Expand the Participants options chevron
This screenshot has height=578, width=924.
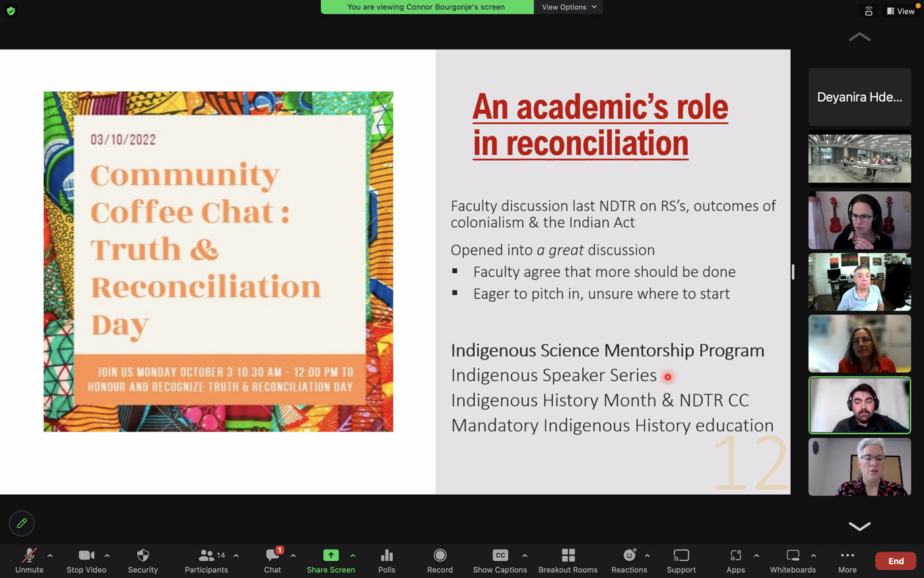(x=236, y=556)
